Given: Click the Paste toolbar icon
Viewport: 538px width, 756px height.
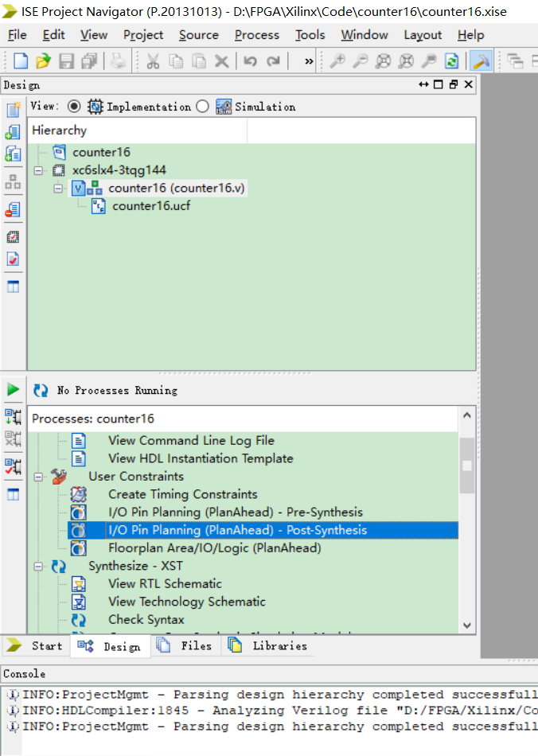Looking at the screenshot, I should pos(199,61).
